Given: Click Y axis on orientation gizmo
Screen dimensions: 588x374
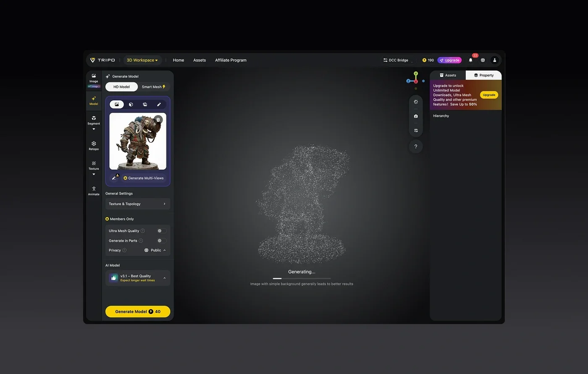Looking at the screenshot, I should pyautogui.click(x=416, y=73).
